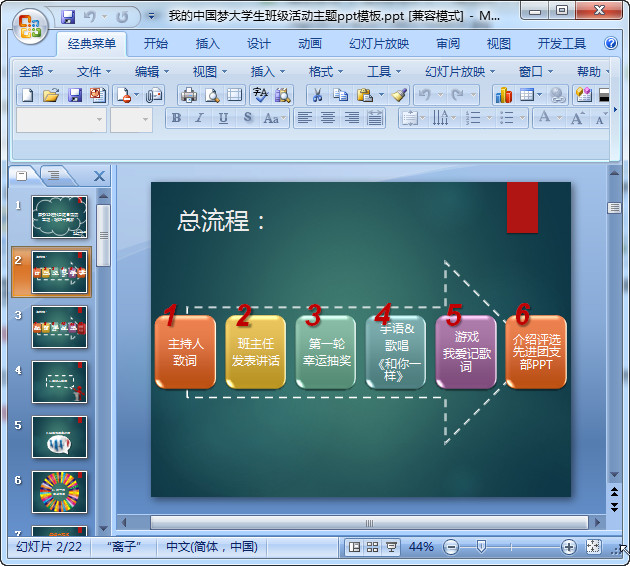The image size is (630, 566).
Task: Click the Center text alignment icon
Action: point(328,118)
